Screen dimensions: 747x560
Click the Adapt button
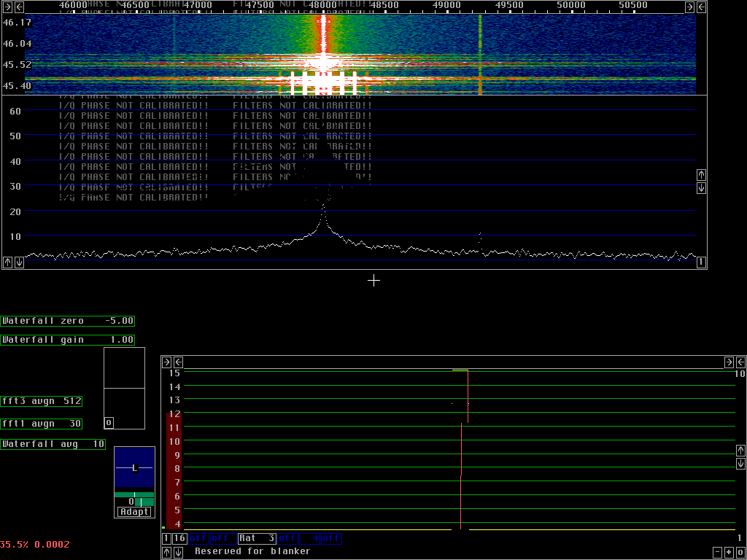[x=134, y=512]
